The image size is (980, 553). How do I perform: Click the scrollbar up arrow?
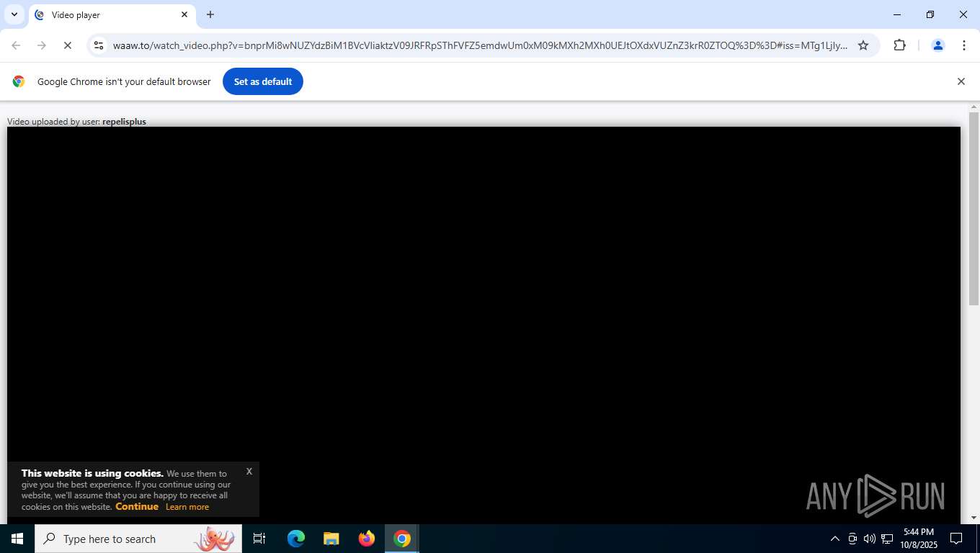(974, 107)
